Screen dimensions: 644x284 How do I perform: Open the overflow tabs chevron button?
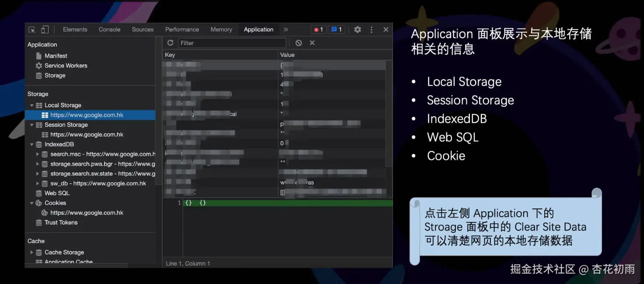click(x=286, y=29)
